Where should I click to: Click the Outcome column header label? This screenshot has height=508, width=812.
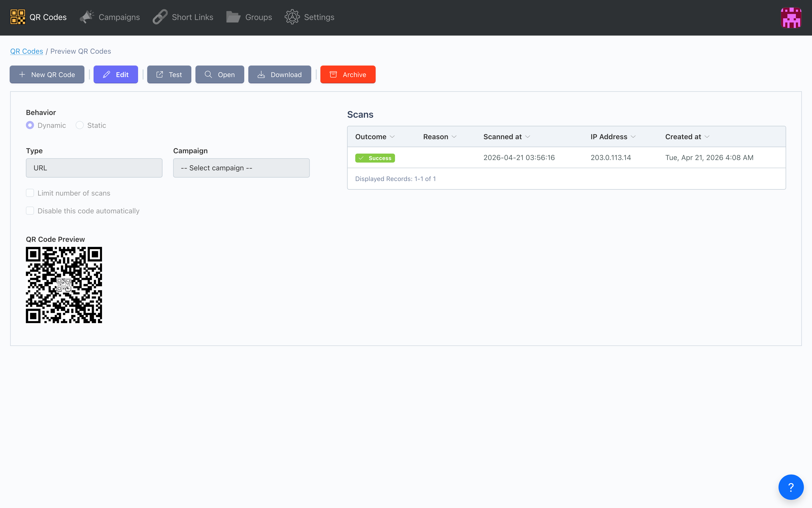coord(371,137)
